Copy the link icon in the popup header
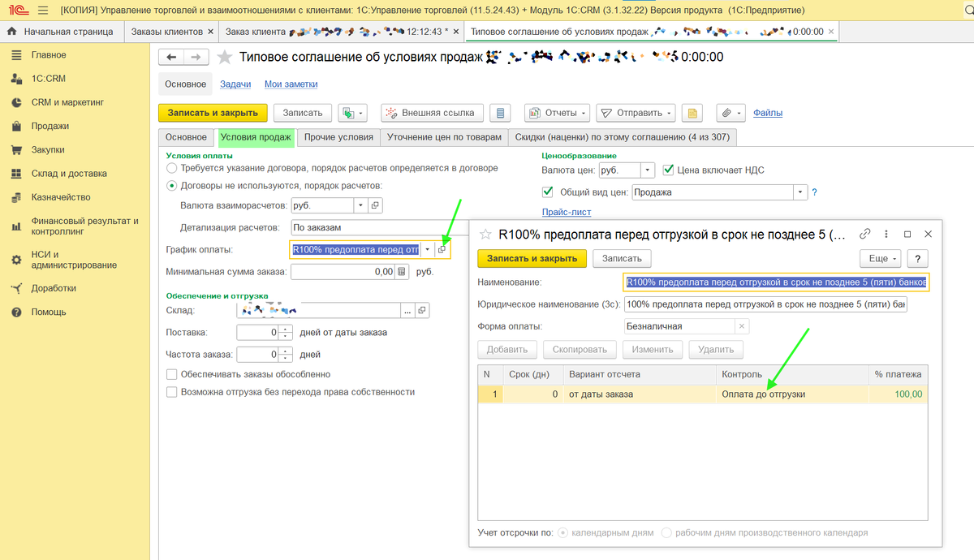The image size is (974, 560). click(x=865, y=234)
